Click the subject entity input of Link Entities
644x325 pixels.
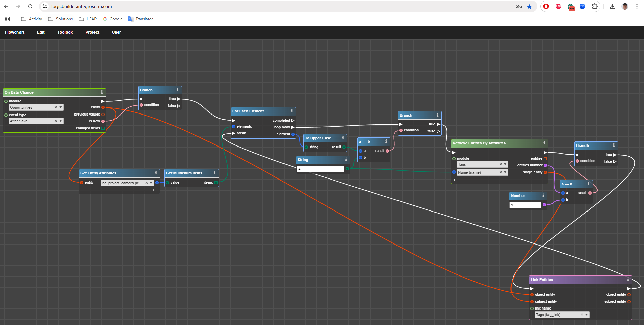pyautogui.click(x=532, y=302)
